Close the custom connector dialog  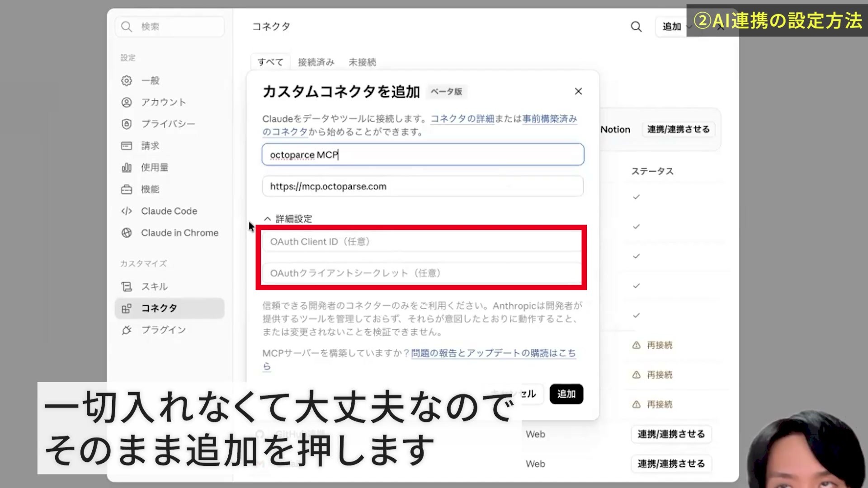pyautogui.click(x=578, y=91)
